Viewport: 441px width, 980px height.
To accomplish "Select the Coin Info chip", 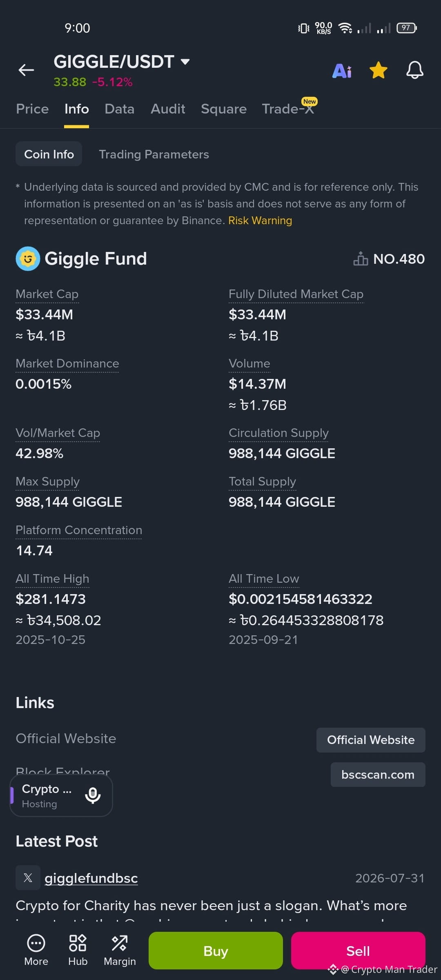I will pyautogui.click(x=49, y=154).
